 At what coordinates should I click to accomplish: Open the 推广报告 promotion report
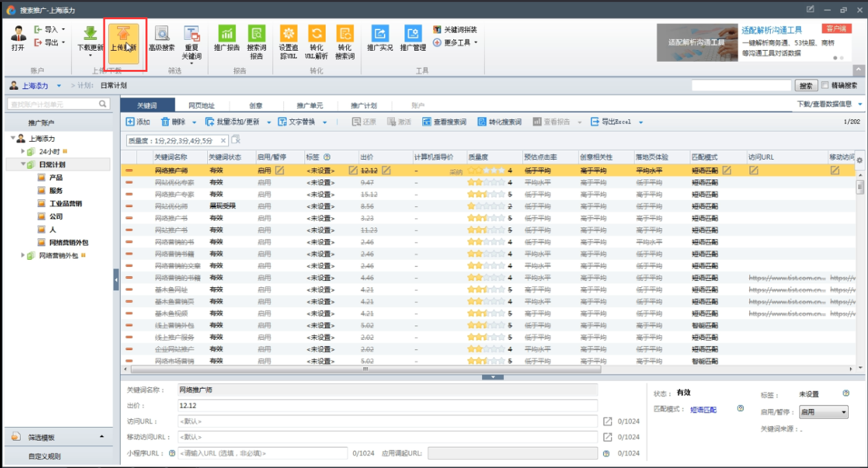tap(227, 38)
